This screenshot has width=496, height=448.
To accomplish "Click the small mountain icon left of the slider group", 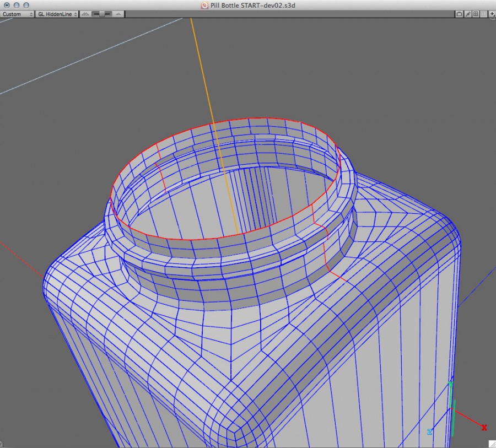I will click(85, 14).
